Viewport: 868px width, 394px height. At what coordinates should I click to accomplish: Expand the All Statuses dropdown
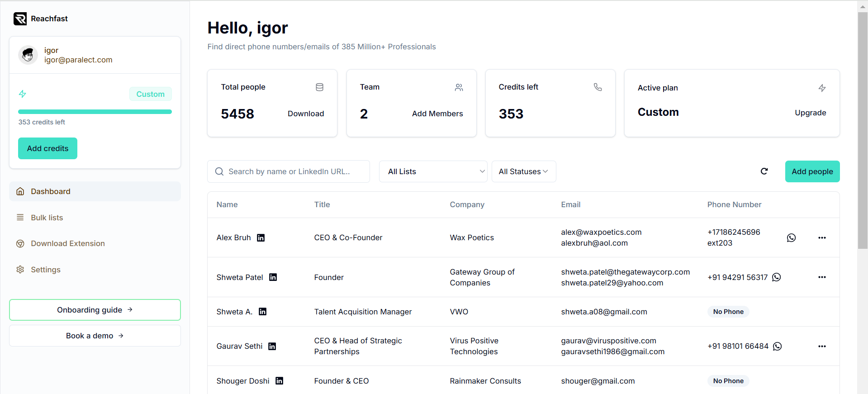[524, 171]
